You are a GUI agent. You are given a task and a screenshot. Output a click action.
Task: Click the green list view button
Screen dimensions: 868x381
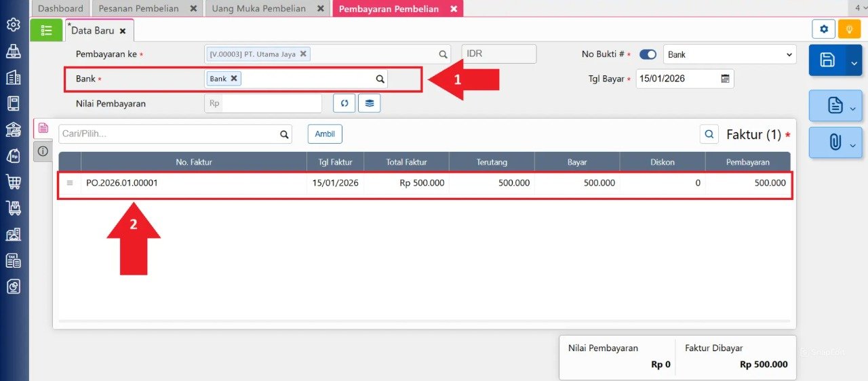pos(46,30)
